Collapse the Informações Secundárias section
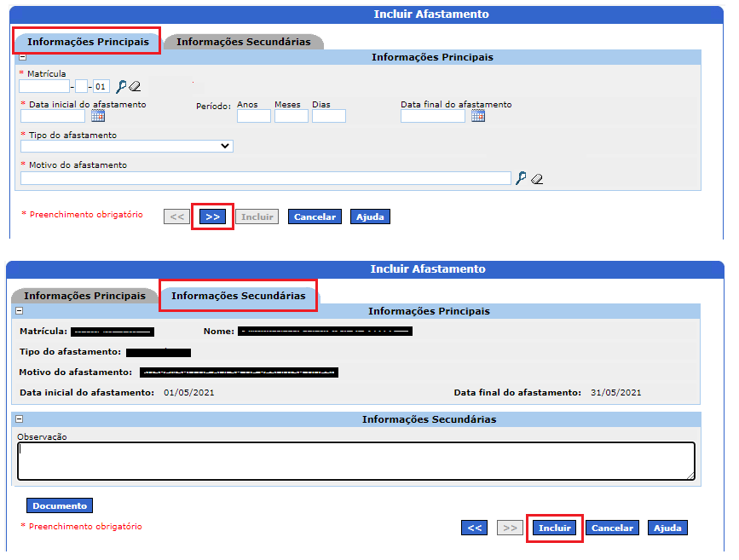This screenshot has width=739, height=560. [x=20, y=419]
